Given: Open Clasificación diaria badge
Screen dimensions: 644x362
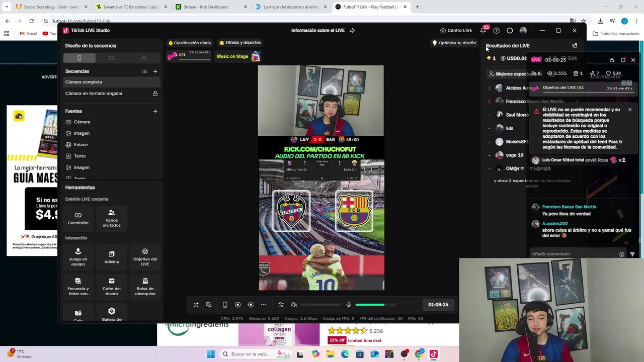Looking at the screenshot, I should pos(190,43).
